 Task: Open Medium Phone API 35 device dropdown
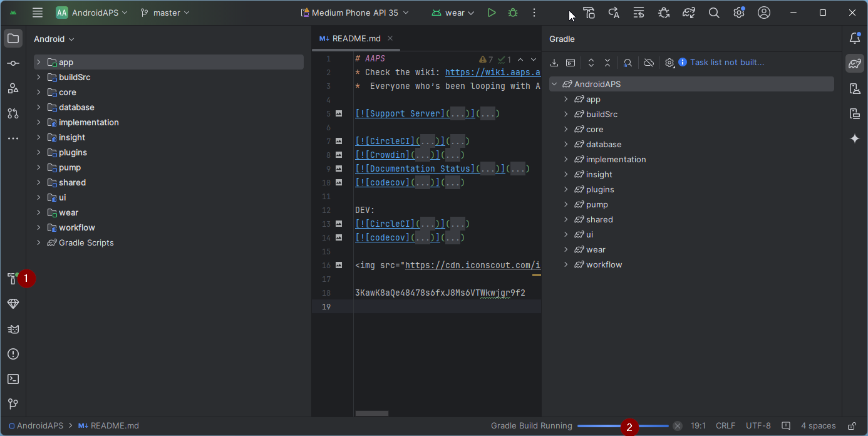tap(354, 13)
